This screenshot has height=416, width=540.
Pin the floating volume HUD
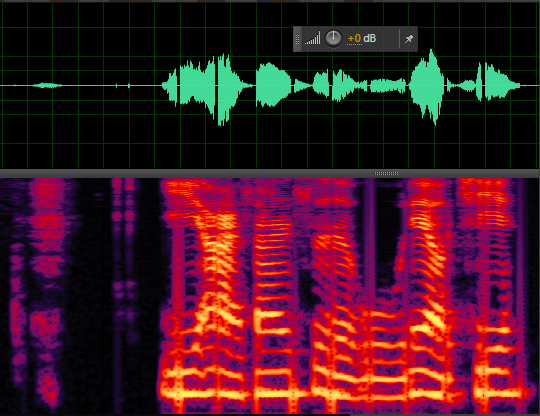coord(409,39)
